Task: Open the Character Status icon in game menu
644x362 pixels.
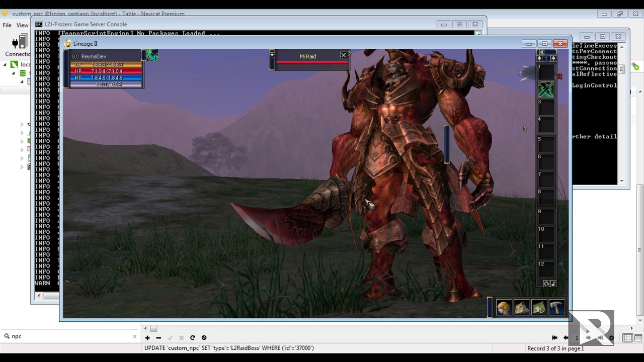Action: coord(504,307)
